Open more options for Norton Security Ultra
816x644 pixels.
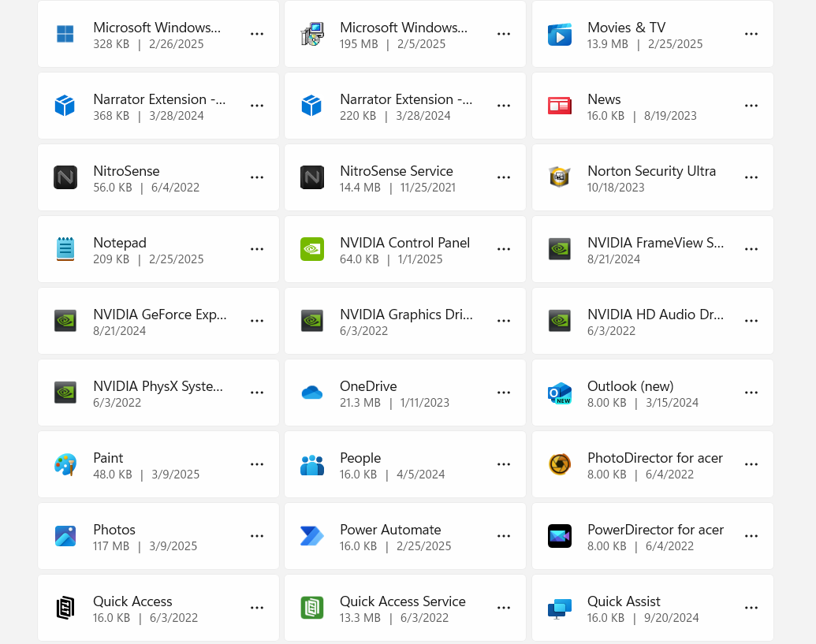[x=751, y=177]
